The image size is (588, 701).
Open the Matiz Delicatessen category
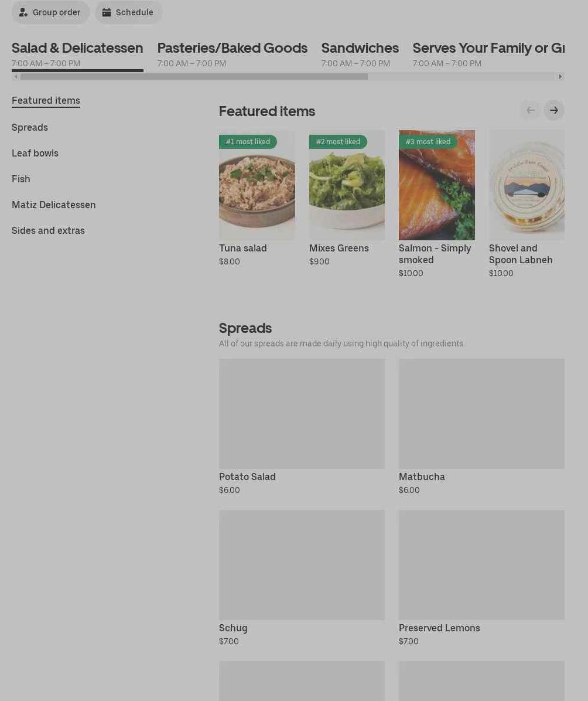coord(54,205)
